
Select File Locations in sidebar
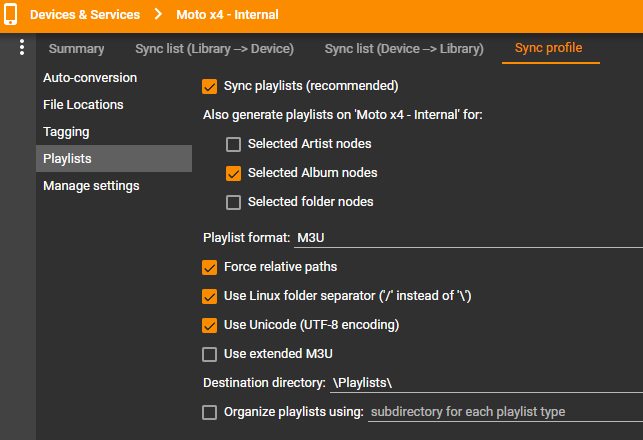pos(83,105)
